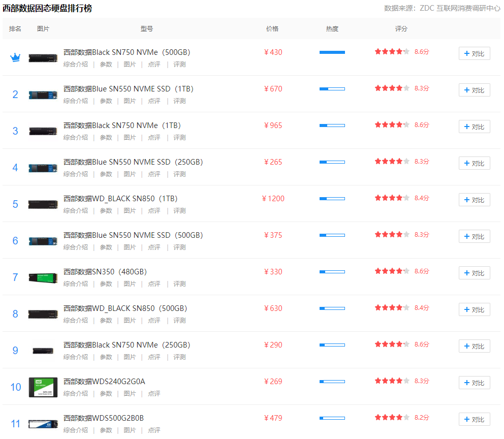Compare the WDS500G2B0B drive via 对比
The image size is (504, 439).
pos(474,420)
